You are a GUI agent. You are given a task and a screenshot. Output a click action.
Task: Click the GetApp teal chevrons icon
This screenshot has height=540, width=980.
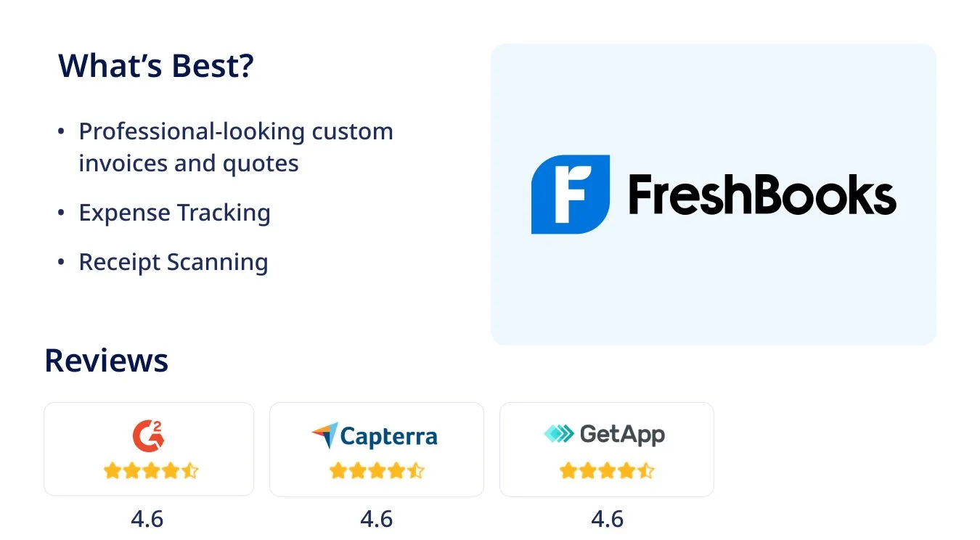pyautogui.click(x=558, y=434)
